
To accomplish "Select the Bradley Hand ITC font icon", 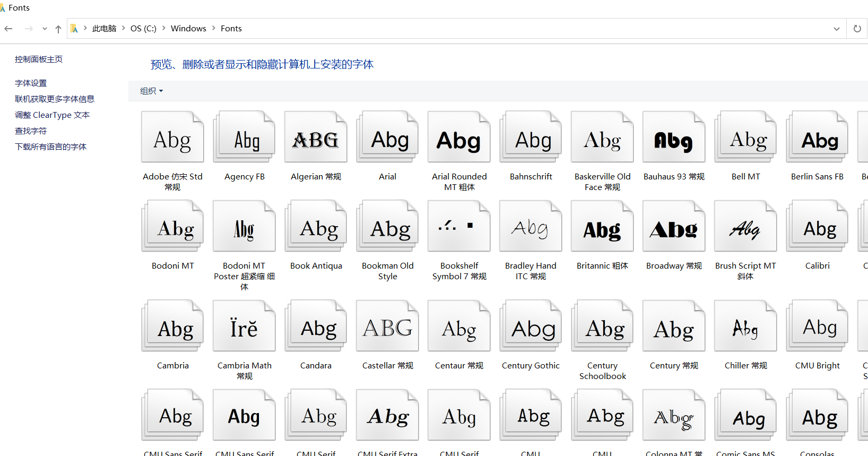I will (531, 226).
